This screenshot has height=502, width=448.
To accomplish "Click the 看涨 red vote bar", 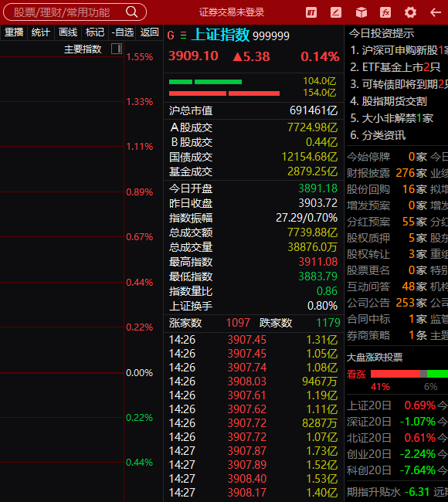I will [x=395, y=374].
